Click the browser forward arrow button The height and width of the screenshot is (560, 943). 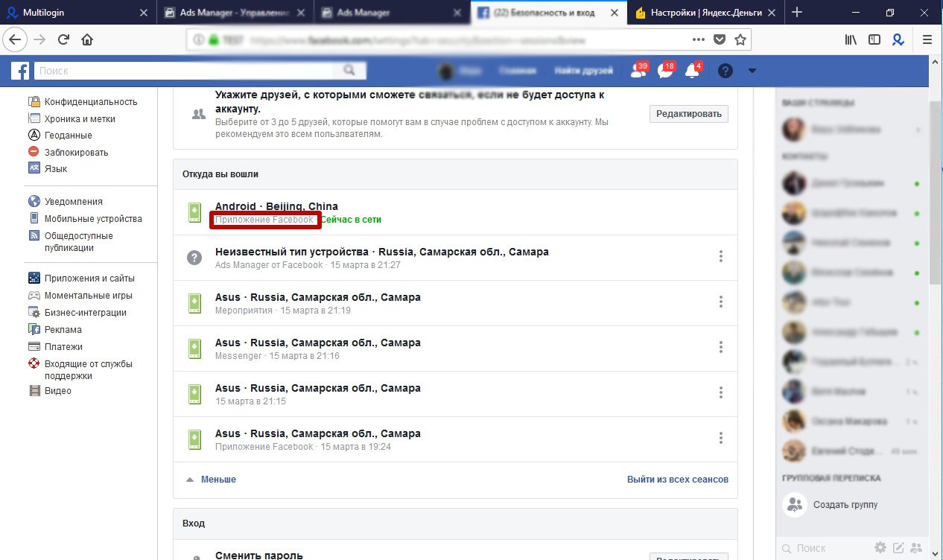tap(39, 40)
